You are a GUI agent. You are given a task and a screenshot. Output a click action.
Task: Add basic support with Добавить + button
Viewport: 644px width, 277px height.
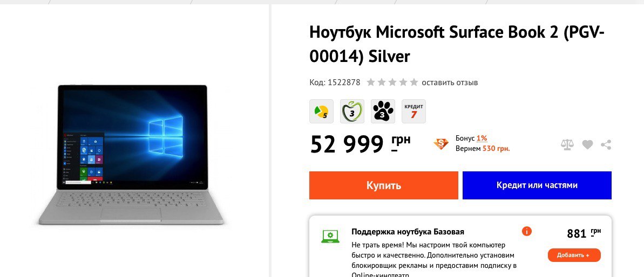(574, 255)
